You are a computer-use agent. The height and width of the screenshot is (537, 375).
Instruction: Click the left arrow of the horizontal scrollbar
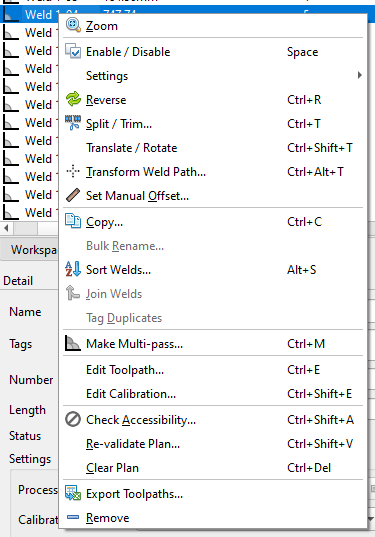pyautogui.click(x=7, y=228)
